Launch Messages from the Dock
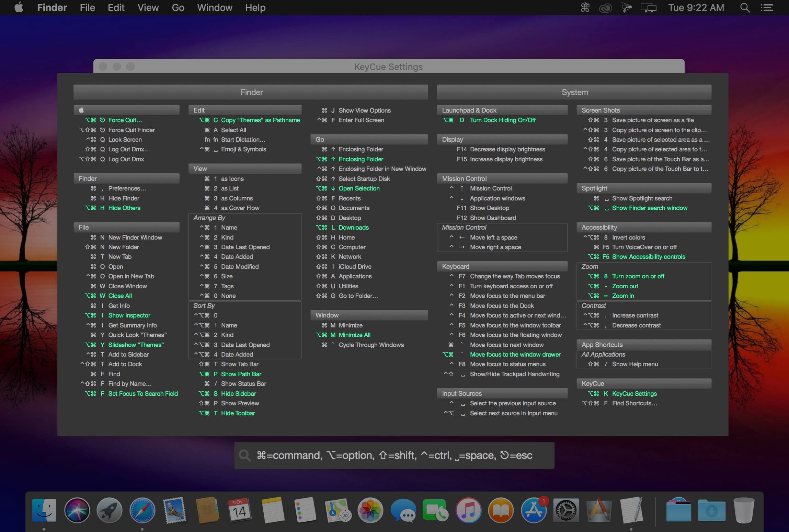 403,510
